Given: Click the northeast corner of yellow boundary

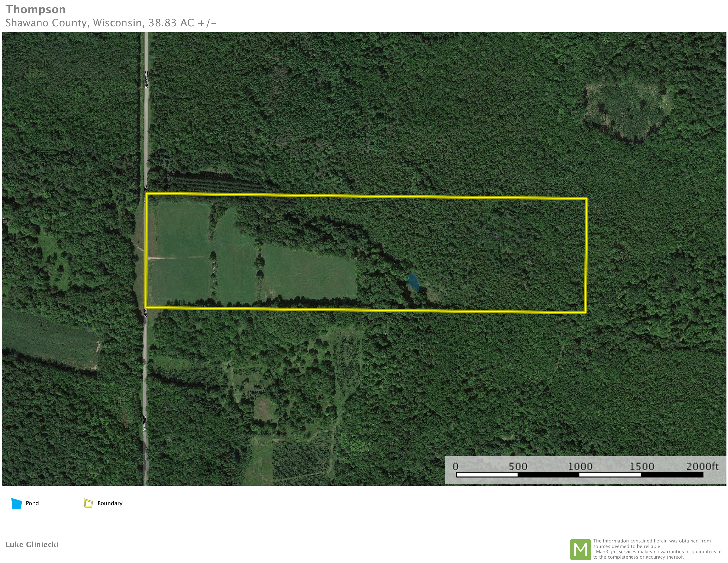Looking at the screenshot, I should pos(587,199).
